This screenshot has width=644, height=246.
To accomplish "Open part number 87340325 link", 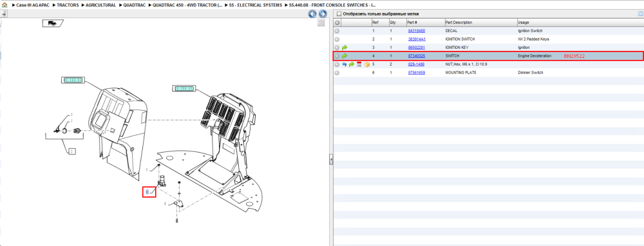I will (x=417, y=56).
